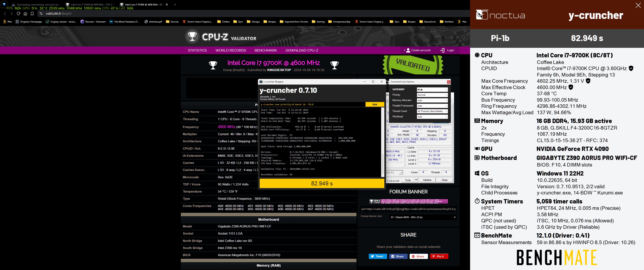
Task: Open Discover - Overseerr bookmark
Action: (x=93, y=22)
